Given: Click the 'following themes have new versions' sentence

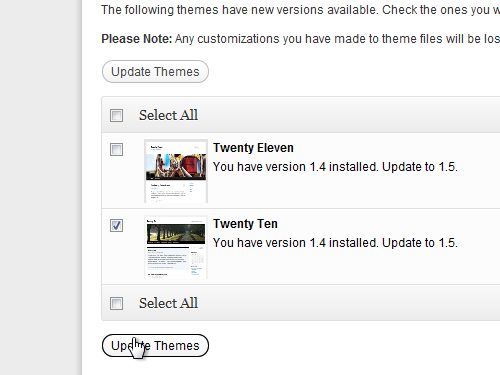Looking at the screenshot, I should tap(301, 10).
